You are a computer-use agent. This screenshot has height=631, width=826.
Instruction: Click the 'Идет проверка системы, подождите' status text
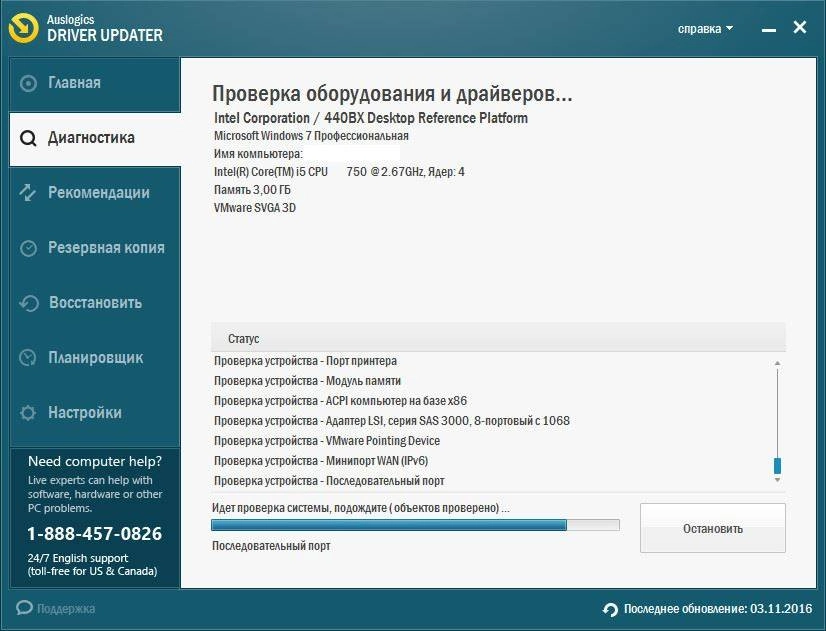click(x=361, y=508)
